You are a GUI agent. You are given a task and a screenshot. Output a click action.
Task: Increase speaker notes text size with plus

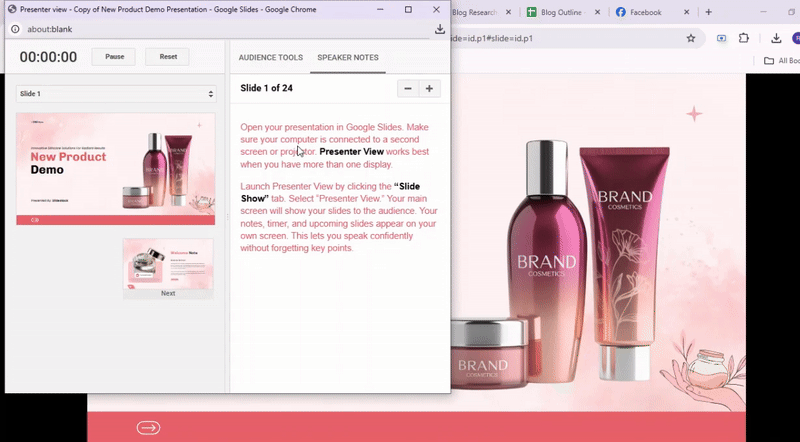429,88
